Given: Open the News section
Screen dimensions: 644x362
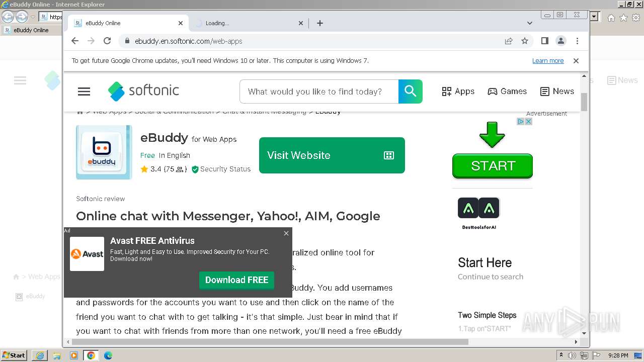Looking at the screenshot, I should tap(557, 92).
